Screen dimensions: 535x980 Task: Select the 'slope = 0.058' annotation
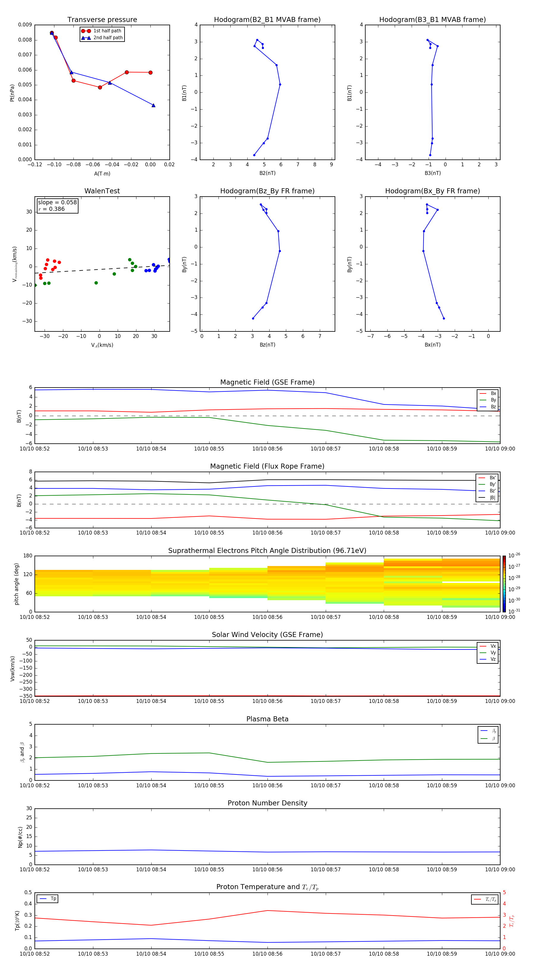point(57,203)
